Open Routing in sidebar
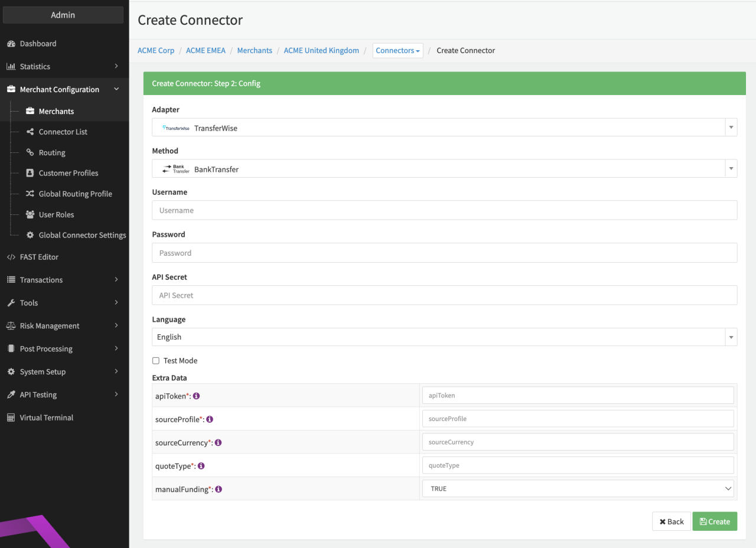The image size is (756, 548). coord(52,152)
